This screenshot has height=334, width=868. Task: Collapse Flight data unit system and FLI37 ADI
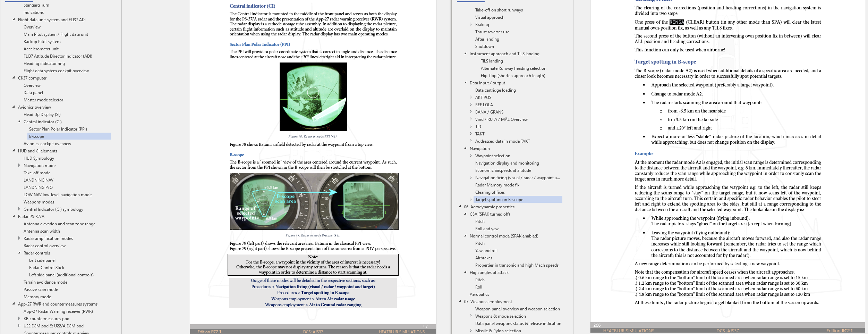(14, 19)
